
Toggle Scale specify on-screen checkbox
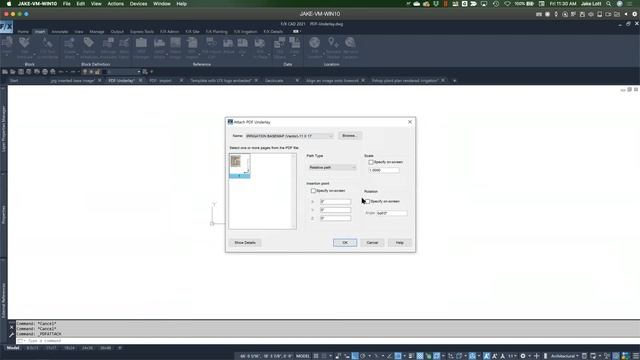click(371, 162)
